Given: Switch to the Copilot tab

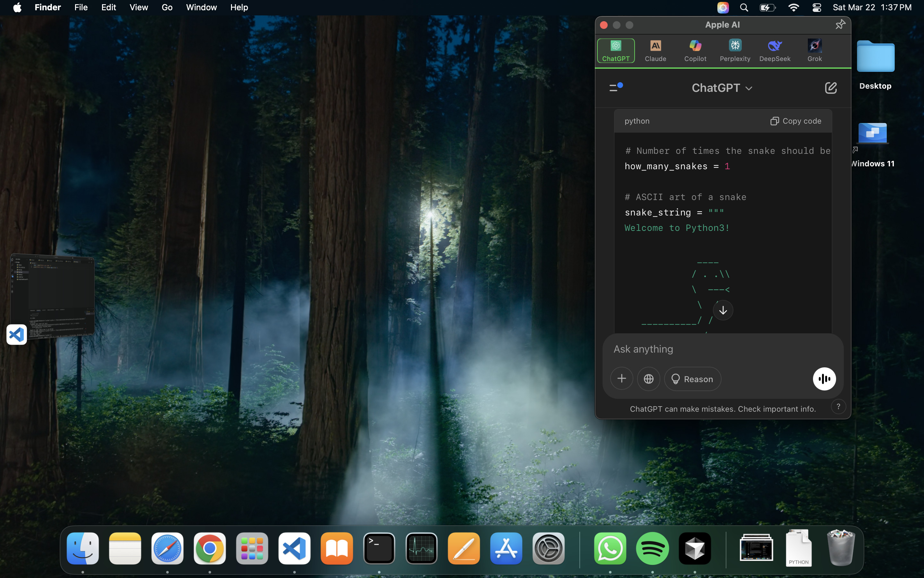Looking at the screenshot, I should tap(695, 51).
